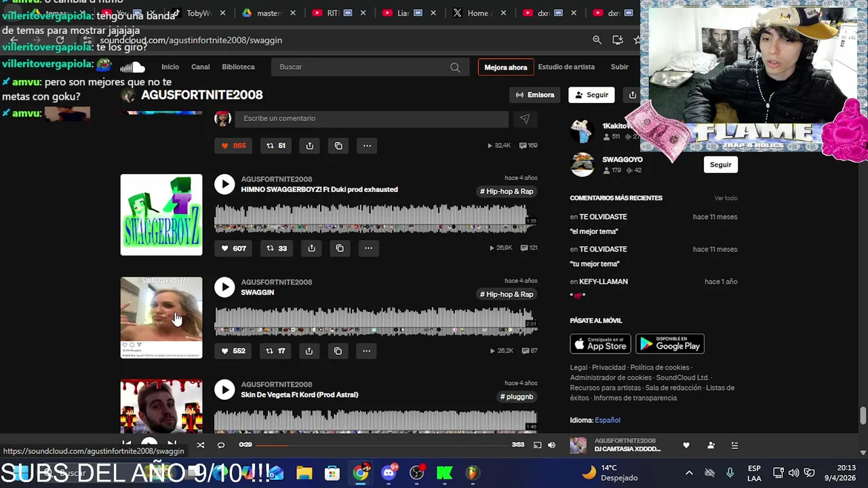Viewport: 868px width, 488px height.
Task: Open more options for 866-likes track
Action: (x=367, y=146)
